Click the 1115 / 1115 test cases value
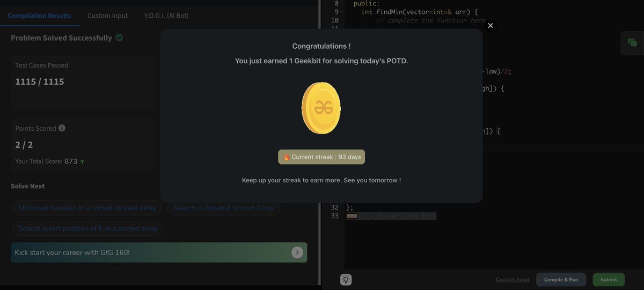Screen dimensions: 644x290 pyautogui.click(x=40, y=81)
